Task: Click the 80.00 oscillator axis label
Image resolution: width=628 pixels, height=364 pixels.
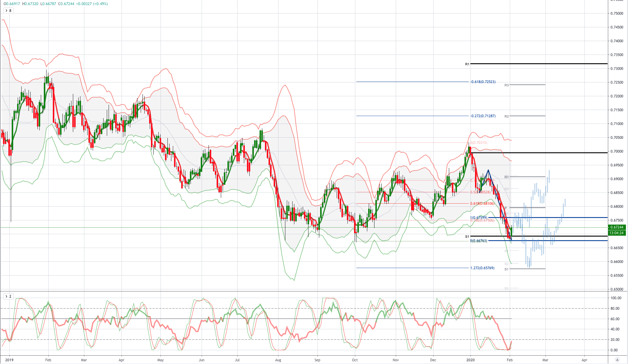Action: tap(615, 309)
